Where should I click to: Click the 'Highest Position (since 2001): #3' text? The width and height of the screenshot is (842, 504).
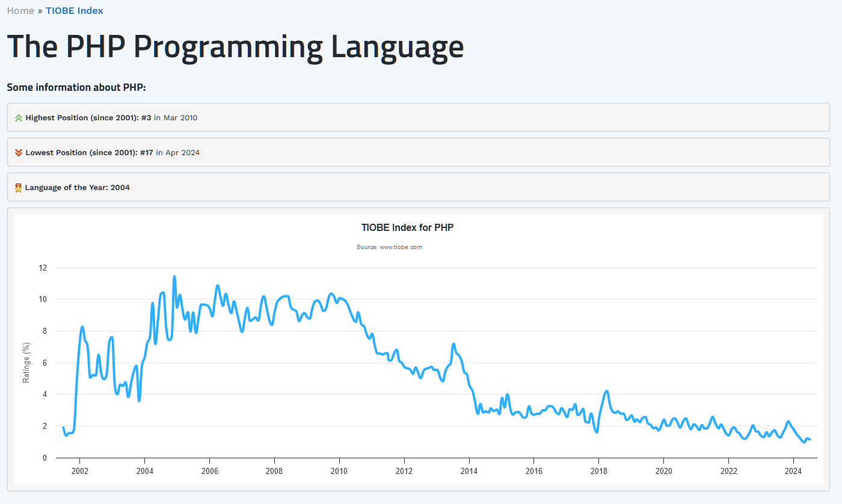pyautogui.click(x=88, y=118)
